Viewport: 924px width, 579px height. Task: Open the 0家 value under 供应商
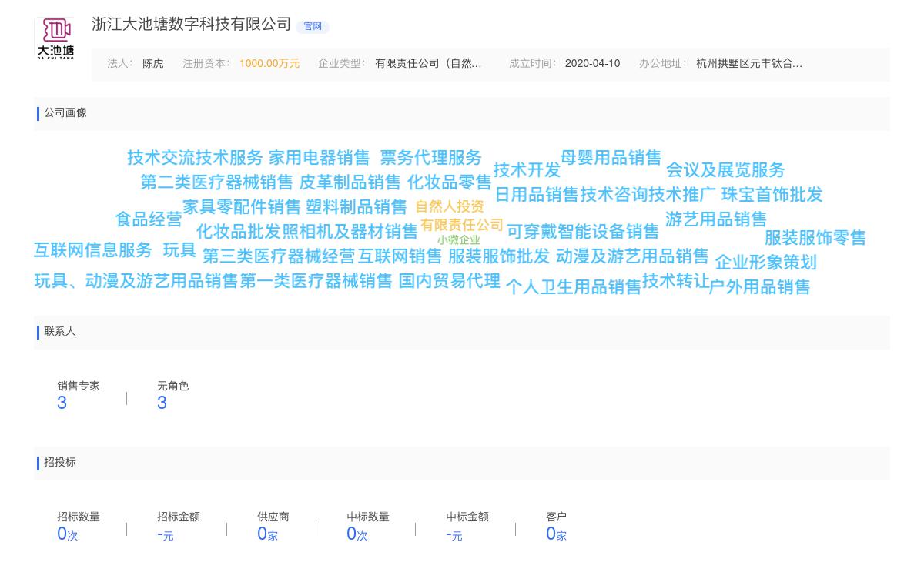[268, 534]
